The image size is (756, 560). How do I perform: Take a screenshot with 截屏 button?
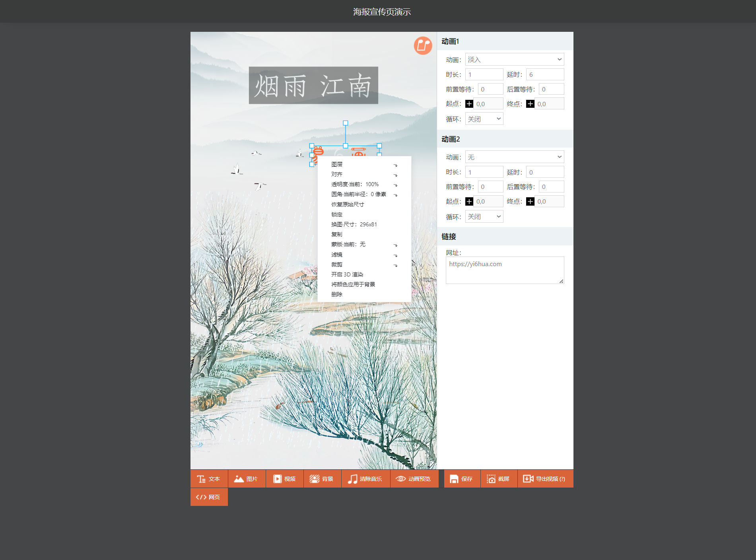coord(499,479)
